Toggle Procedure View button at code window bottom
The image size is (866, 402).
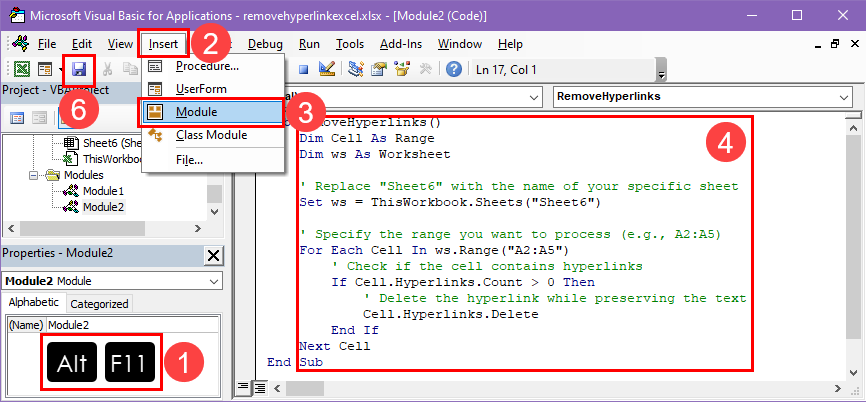pyautogui.click(x=242, y=388)
